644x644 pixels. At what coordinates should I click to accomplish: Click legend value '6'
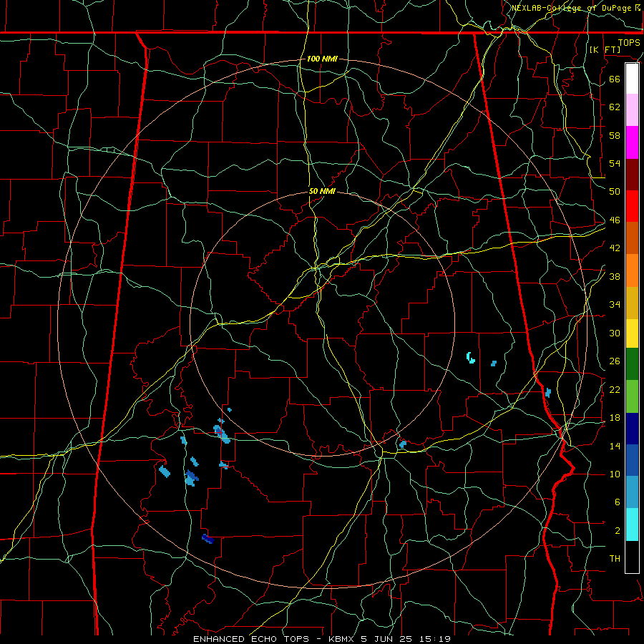tap(618, 502)
